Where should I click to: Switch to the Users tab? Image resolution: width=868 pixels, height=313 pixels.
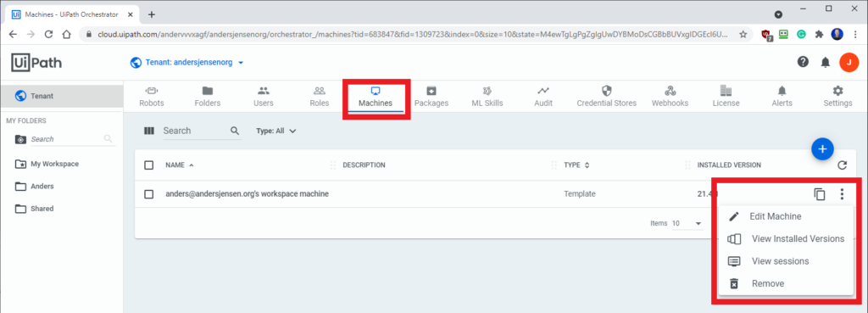point(264,97)
